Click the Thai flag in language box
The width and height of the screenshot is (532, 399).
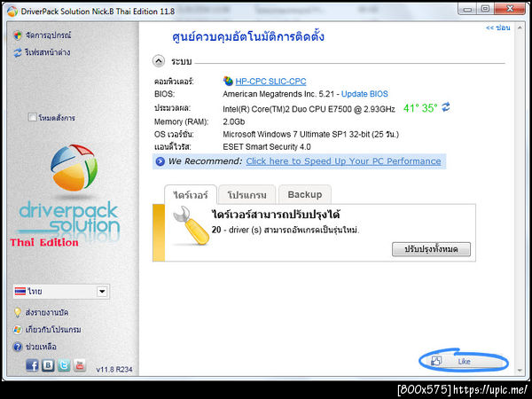pyautogui.click(x=20, y=291)
